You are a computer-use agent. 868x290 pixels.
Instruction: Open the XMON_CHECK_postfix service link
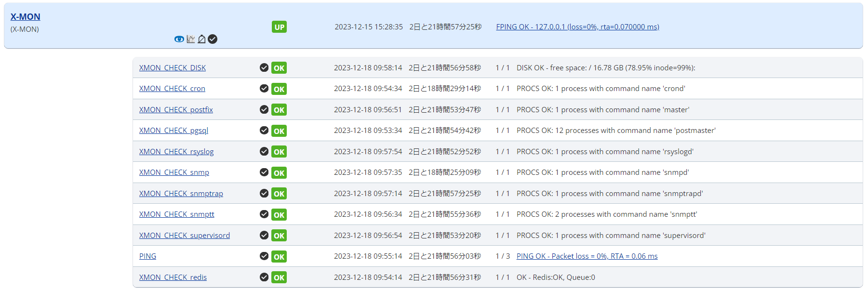[x=176, y=110]
